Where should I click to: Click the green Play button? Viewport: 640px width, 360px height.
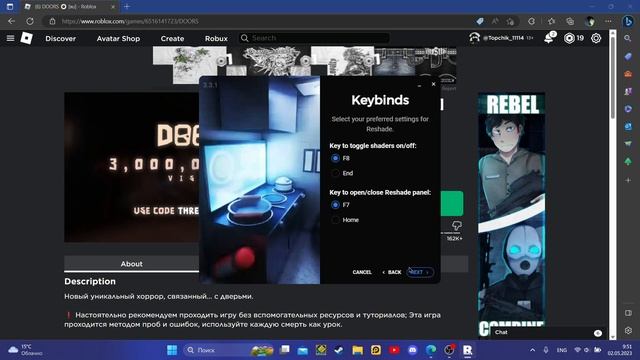click(452, 203)
